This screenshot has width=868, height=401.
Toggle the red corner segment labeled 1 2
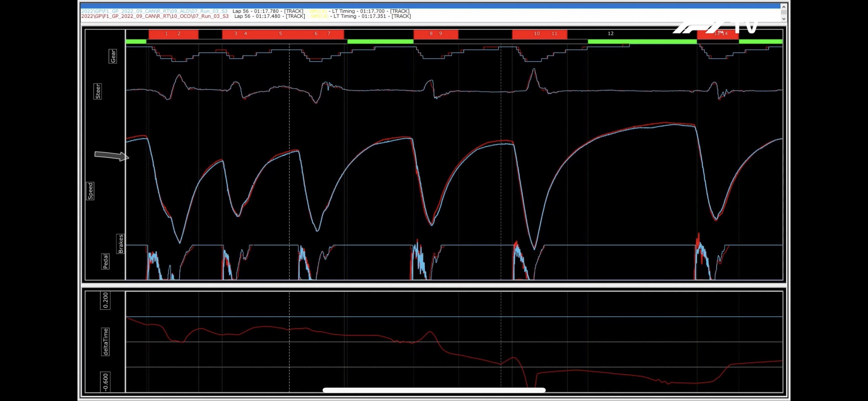click(173, 33)
